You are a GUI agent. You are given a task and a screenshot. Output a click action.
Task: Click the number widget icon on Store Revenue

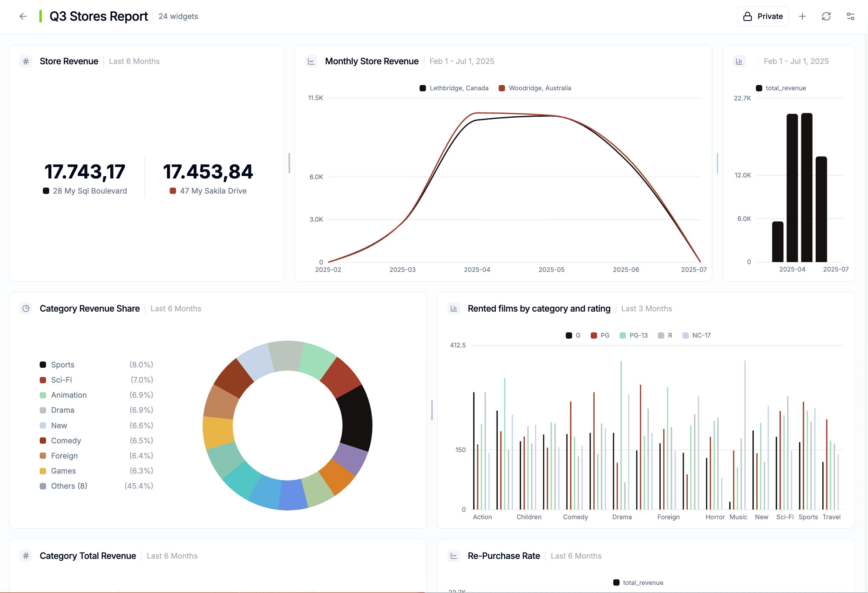tap(25, 61)
